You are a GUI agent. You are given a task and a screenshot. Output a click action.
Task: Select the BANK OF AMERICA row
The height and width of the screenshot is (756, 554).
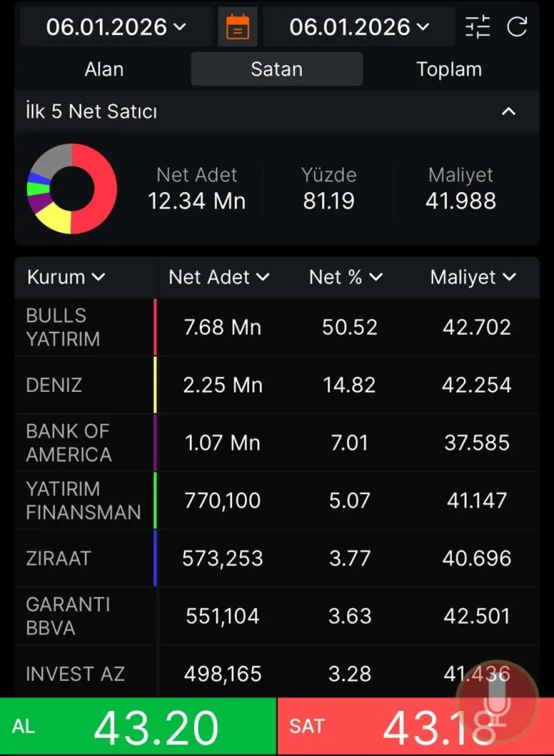pyautogui.click(x=277, y=443)
